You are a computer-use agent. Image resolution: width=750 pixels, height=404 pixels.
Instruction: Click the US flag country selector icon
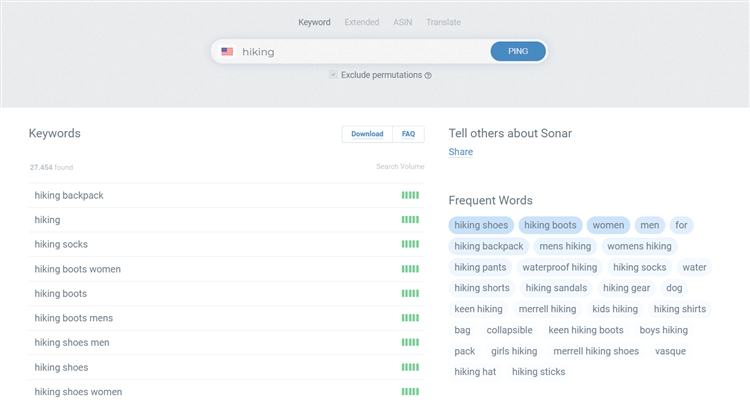227,52
